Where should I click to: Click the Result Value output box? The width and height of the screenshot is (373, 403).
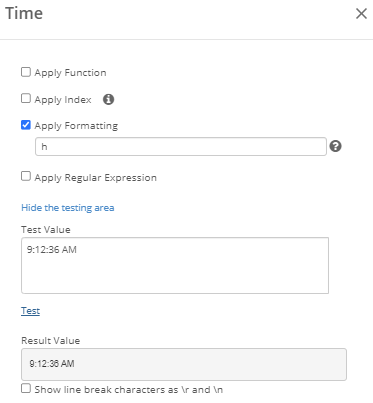(x=184, y=364)
